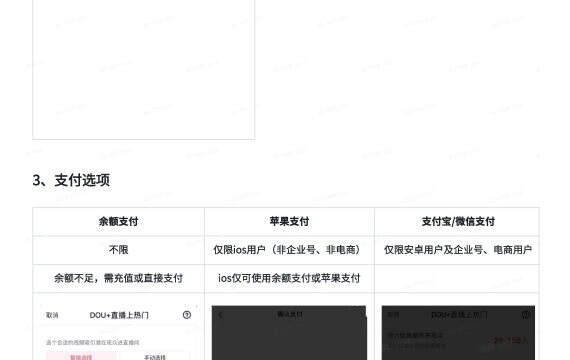Select the 支付宝/微信支付 column header

point(457,221)
